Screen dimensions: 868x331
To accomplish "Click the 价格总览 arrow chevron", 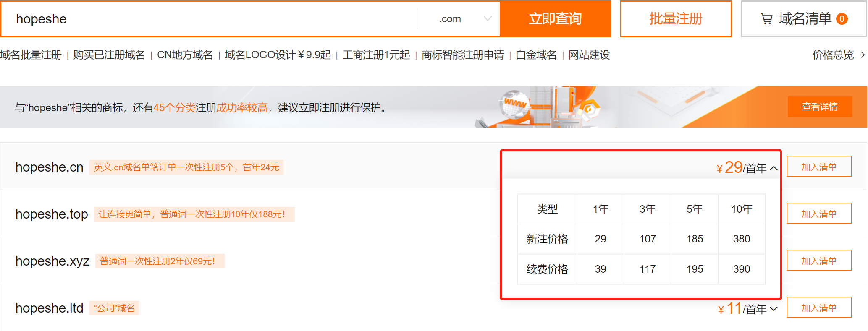I will (x=863, y=55).
